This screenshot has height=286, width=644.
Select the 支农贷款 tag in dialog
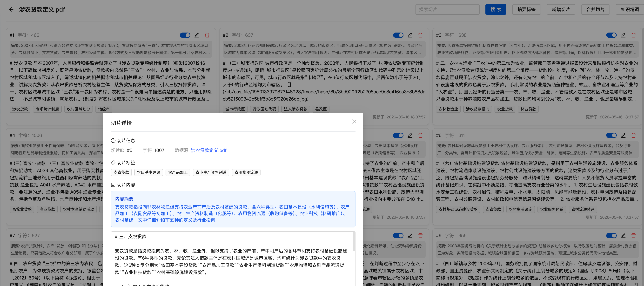point(121,172)
